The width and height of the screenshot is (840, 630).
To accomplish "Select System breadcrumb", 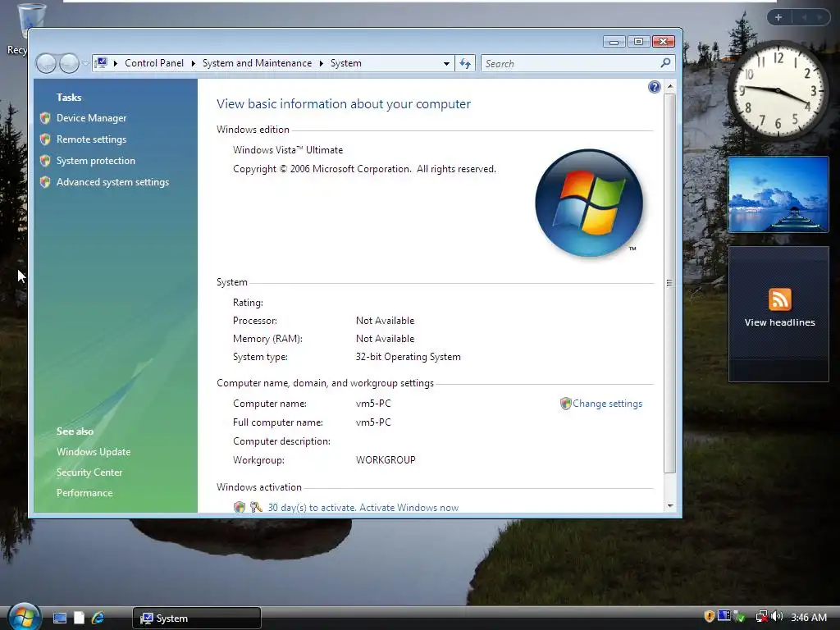I will point(345,63).
